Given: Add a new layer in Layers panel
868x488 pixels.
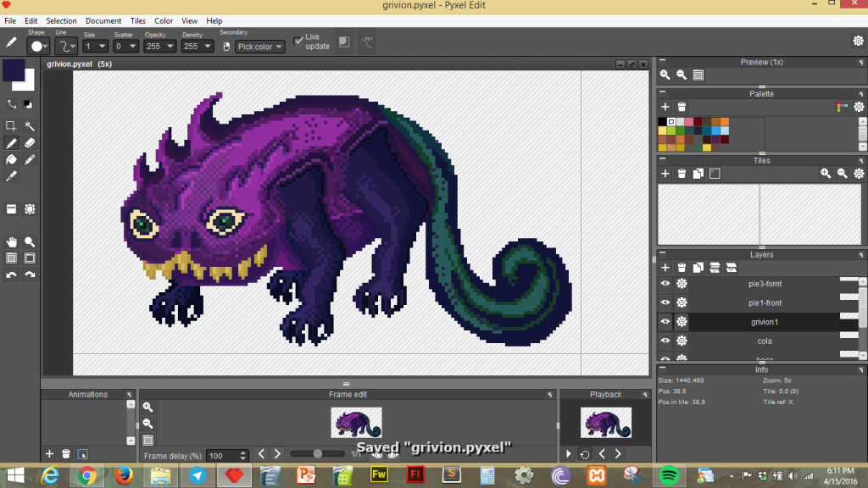Looking at the screenshot, I should pyautogui.click(x=665, y=268).
